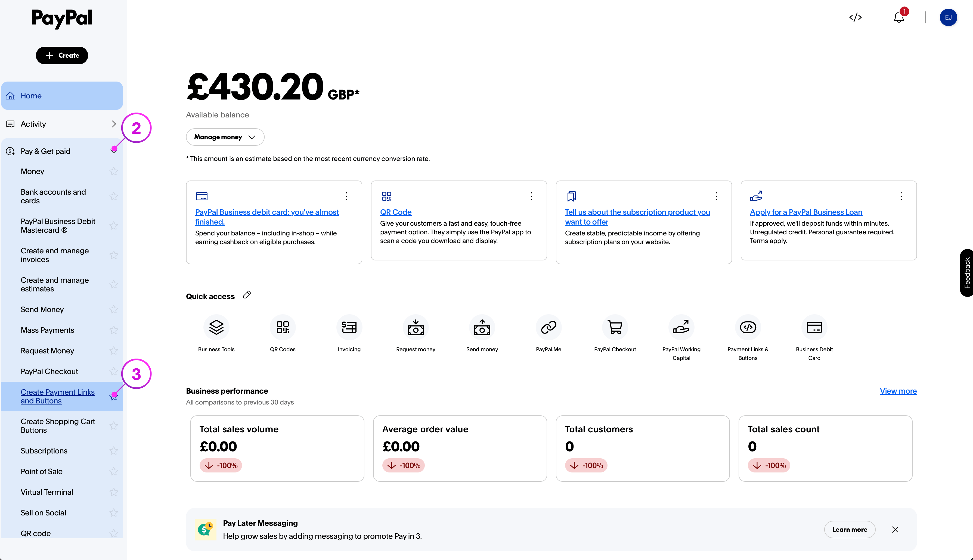Screen dimensions: 973x560
Task: Open PayPal Checkout quick access icon
Action: click(x=615, y=327)
